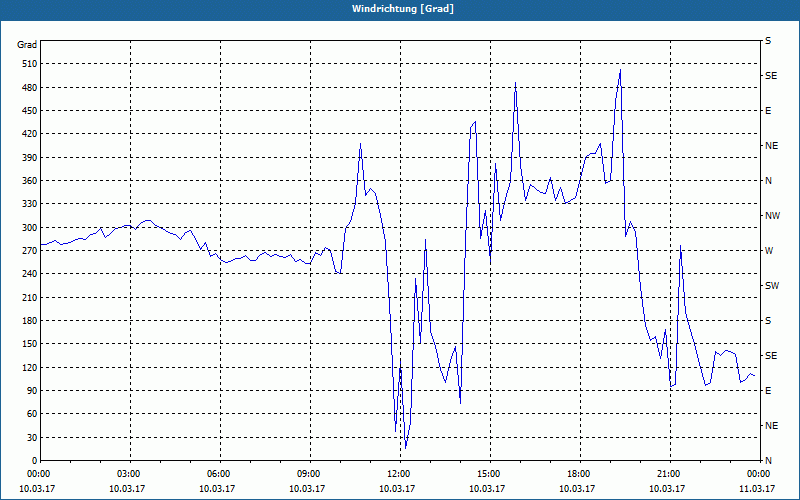This screenshot has height=500, width=800.
Task: Click the E compass label level with 450
Action: click(768, 111)
